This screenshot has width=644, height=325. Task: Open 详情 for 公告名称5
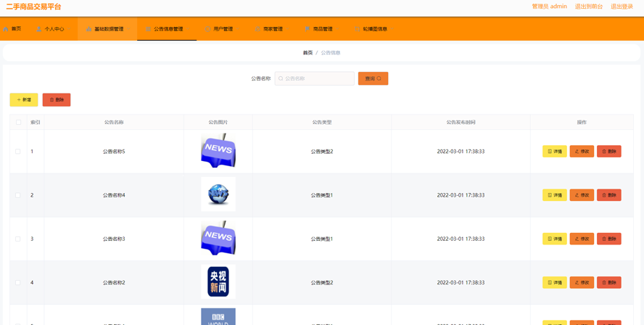click(x=555, y=151)
